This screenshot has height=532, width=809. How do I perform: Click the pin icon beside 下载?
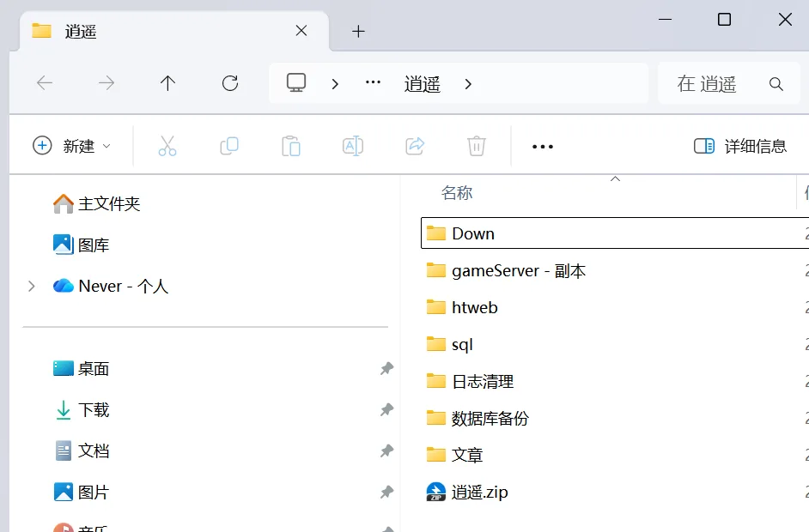point(387,410)
